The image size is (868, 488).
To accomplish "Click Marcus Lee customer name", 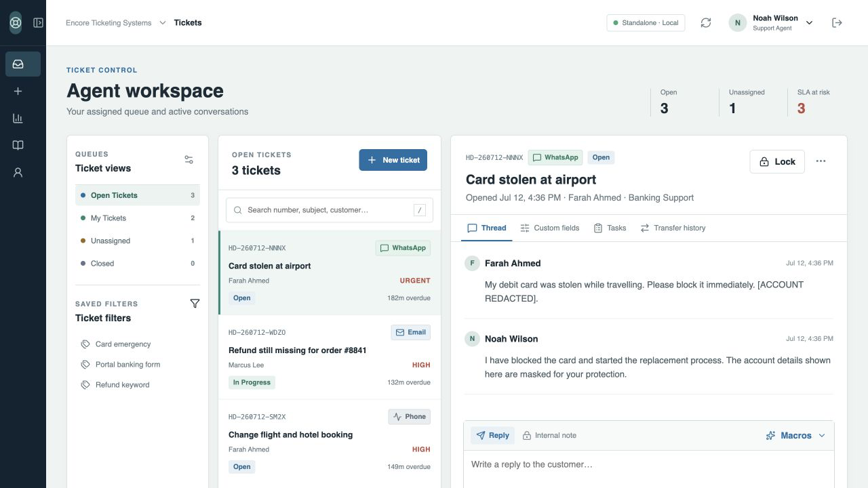I will (246, 365).
